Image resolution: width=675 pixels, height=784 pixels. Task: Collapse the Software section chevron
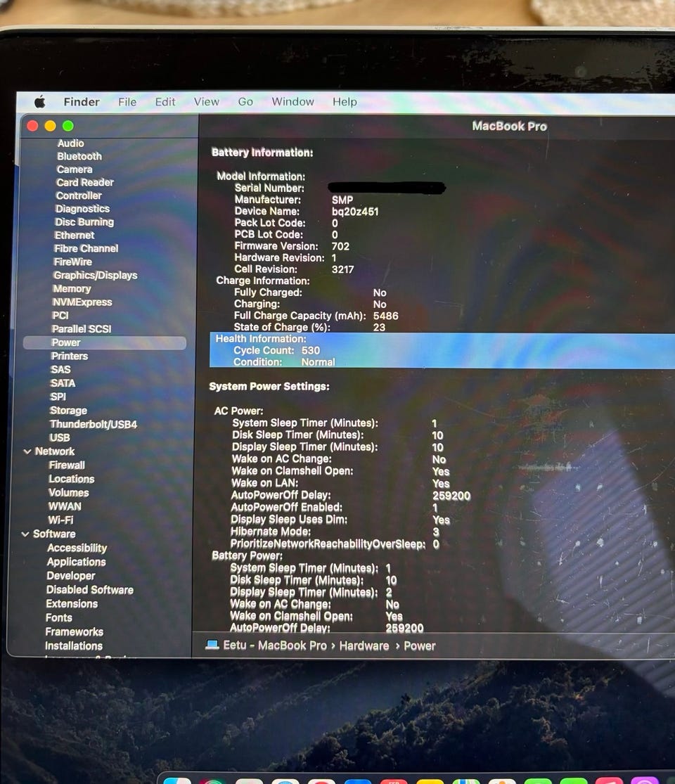[25, 534]
